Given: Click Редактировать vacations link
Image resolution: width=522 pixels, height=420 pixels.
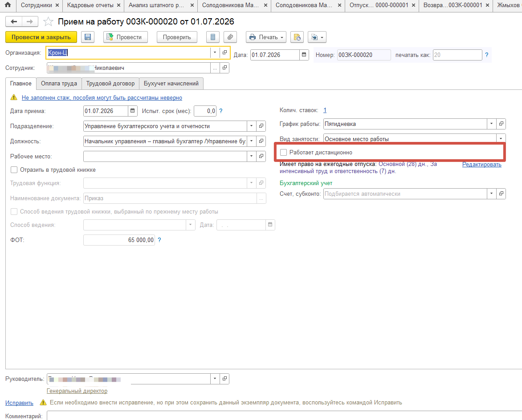Looking at the screenshot, I should (x=482, y=164).
